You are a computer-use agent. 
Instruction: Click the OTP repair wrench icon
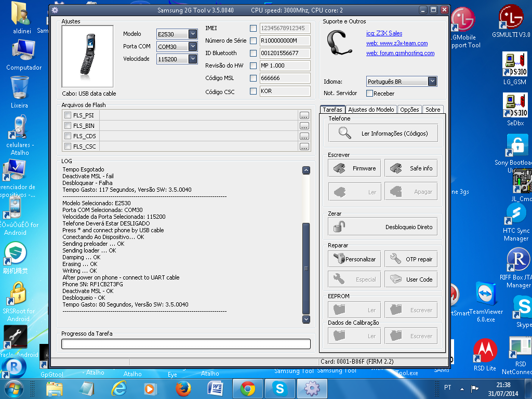click(x=395, y=259)
